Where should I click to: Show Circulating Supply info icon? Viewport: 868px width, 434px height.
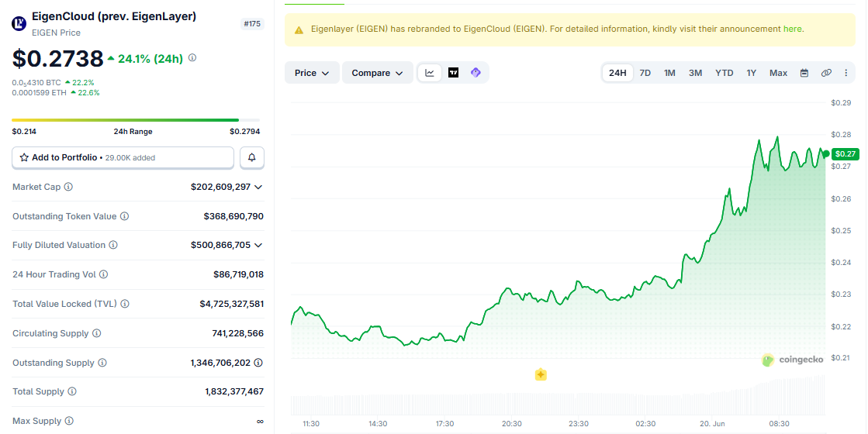point(96,333)
